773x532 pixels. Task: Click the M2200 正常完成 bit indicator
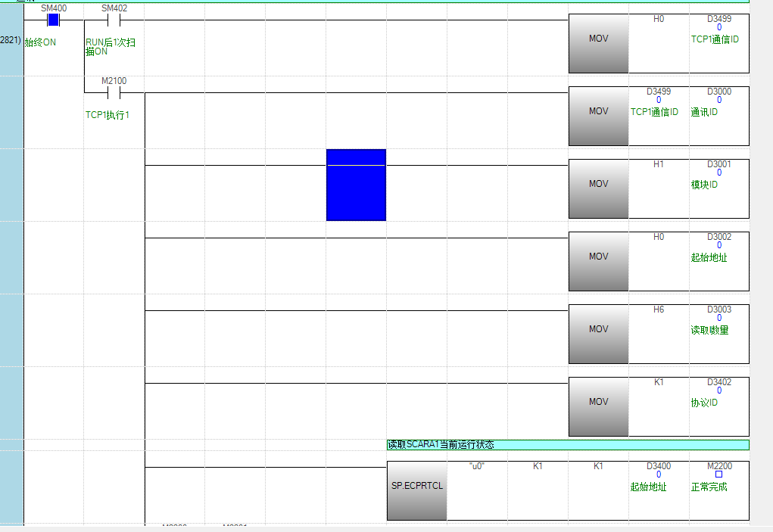[718, 474]
